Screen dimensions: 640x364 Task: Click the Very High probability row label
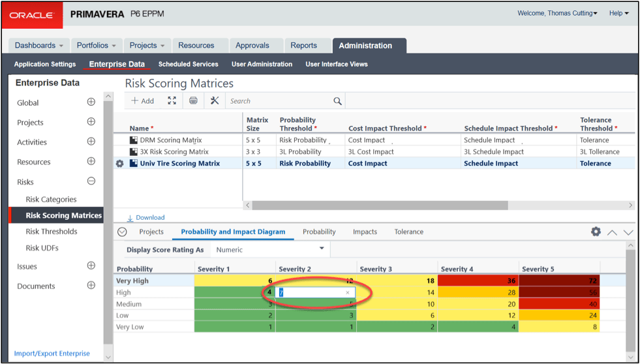pos(132,281)
